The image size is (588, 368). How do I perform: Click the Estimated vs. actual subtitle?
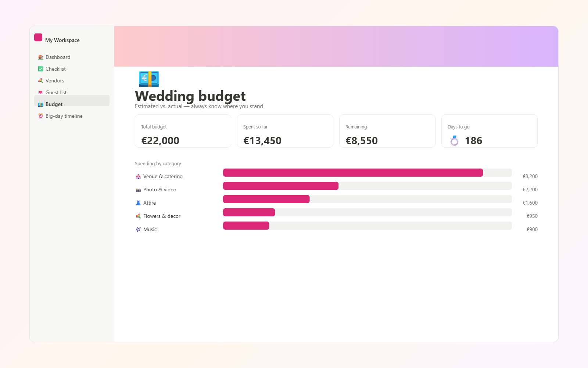click(199, 106)
